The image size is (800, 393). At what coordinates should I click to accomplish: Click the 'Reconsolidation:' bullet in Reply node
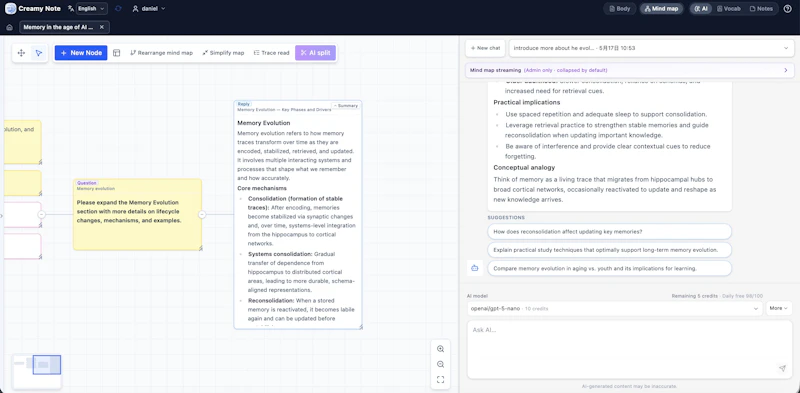(271, 301)
